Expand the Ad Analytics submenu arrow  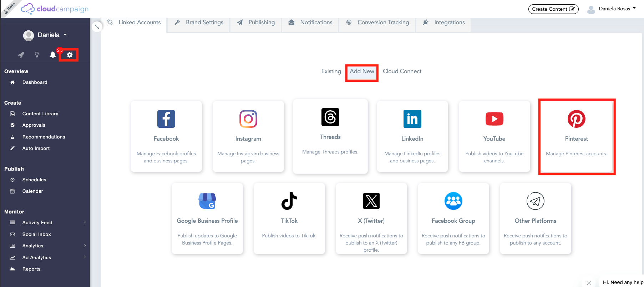point(85,257)
